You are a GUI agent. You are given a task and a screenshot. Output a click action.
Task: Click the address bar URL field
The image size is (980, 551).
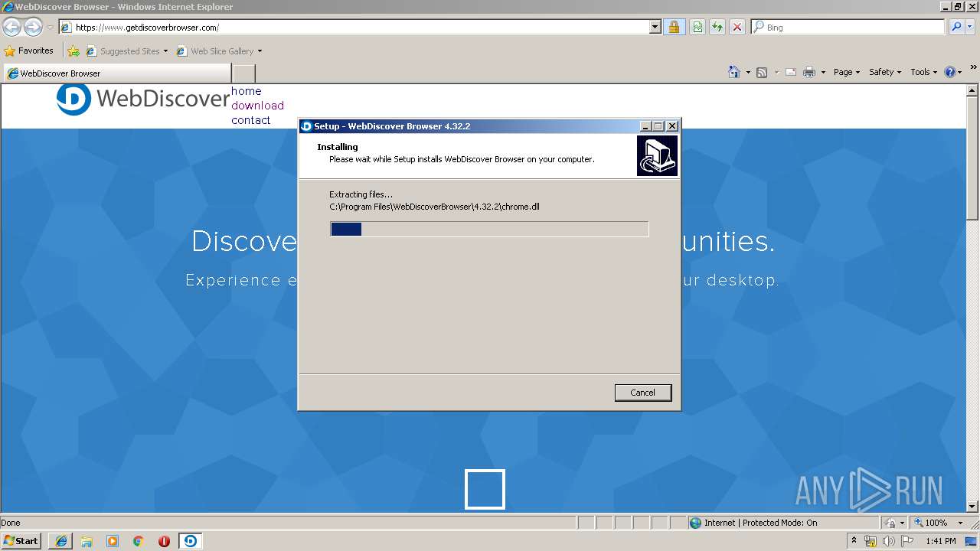(353, 28)
